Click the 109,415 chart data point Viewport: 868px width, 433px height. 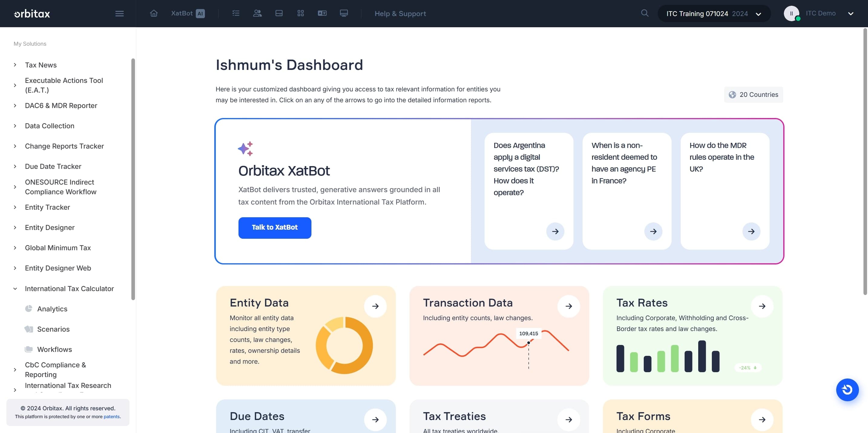529,342
